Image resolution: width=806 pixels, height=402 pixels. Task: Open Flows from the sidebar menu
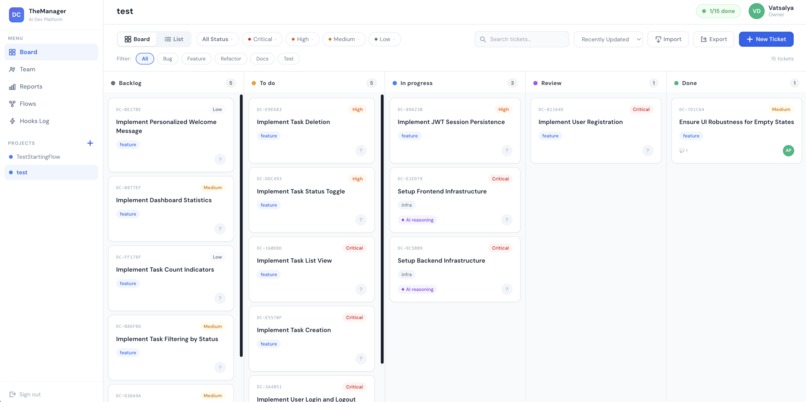click(x=51, y=104)
